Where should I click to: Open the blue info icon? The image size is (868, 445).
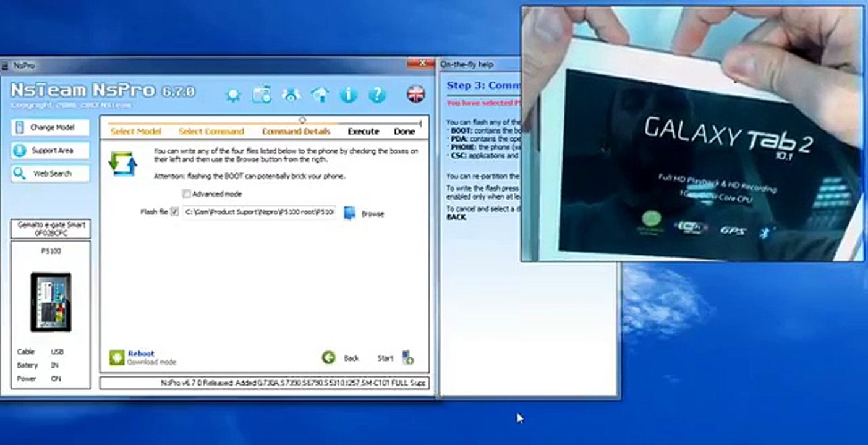click(x=349, y=95)
